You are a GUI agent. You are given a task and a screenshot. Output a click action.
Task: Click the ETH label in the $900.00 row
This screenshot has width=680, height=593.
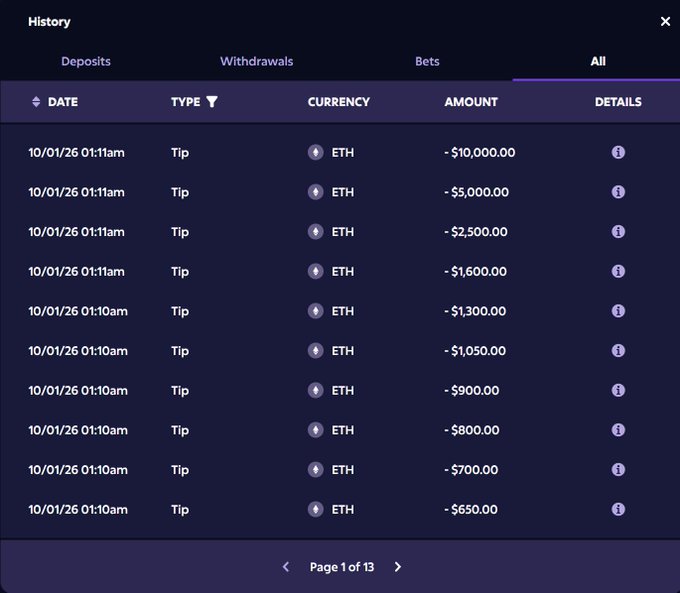[343, 390]
